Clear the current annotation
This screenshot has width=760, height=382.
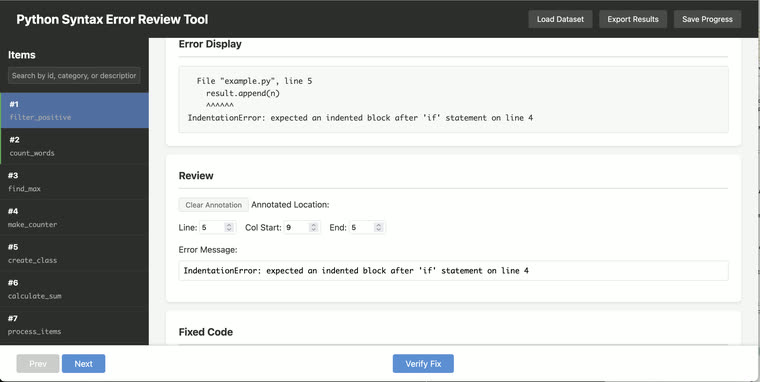(x=213, y=205)
